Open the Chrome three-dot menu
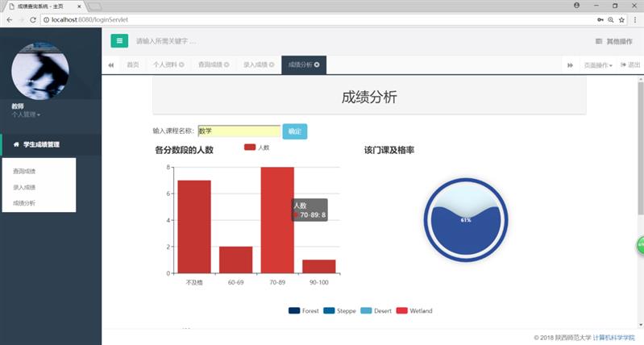This screenshot has width=644, height=345. coord(634,19)
